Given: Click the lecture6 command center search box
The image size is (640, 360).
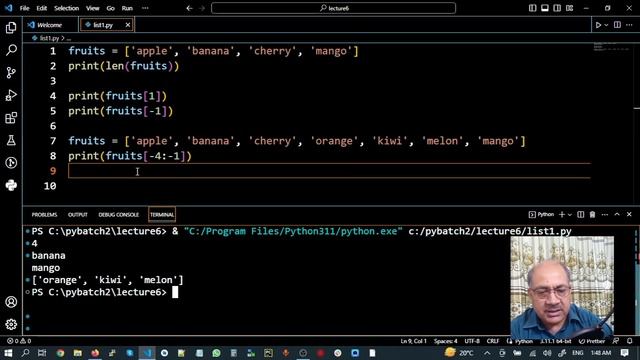Looking at the screenshot, I should click(333, 8).
